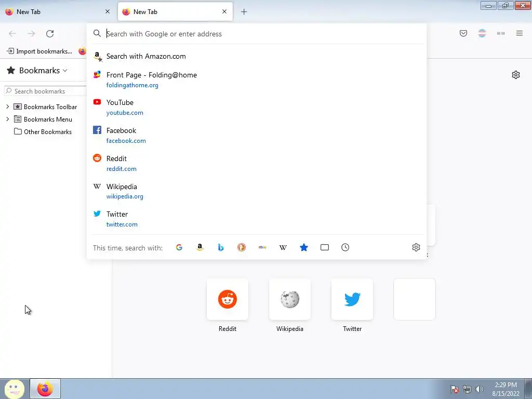Open the network tray icon
This screenshot has height=399, width=532.
pyautogui.click(x=467, y=389)
